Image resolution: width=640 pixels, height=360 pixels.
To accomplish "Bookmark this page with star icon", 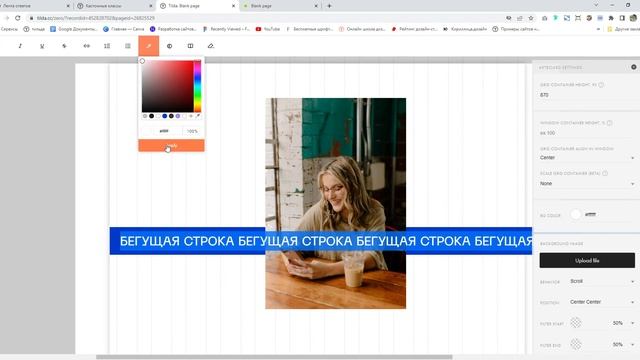I will 531,18.
